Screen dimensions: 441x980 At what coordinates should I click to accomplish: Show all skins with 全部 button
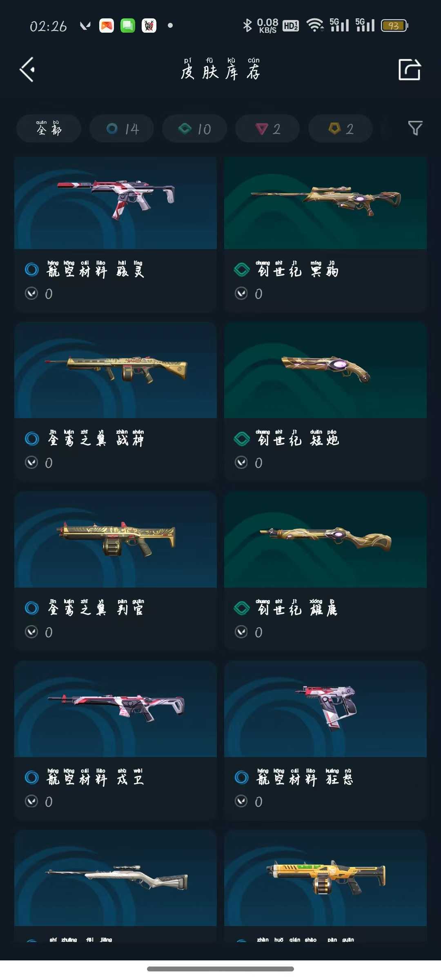click(49, 129)
